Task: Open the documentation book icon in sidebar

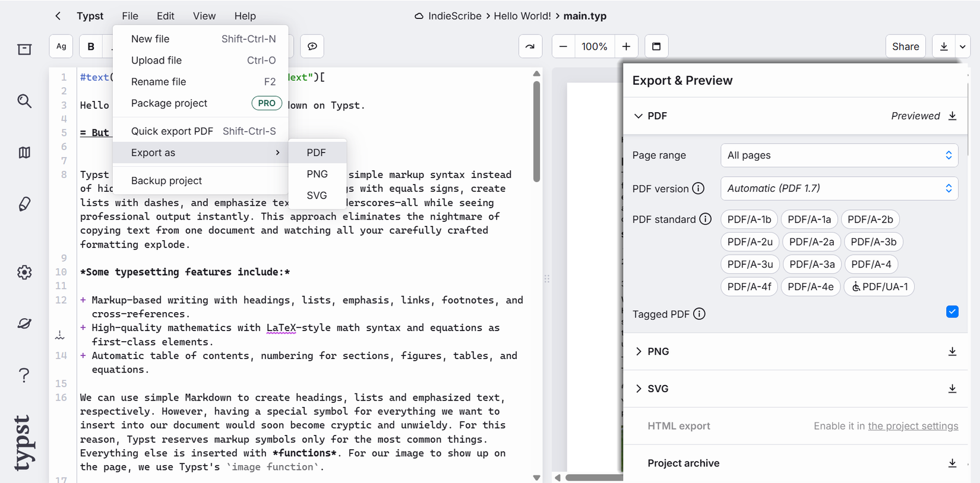Action: [24, 152]
